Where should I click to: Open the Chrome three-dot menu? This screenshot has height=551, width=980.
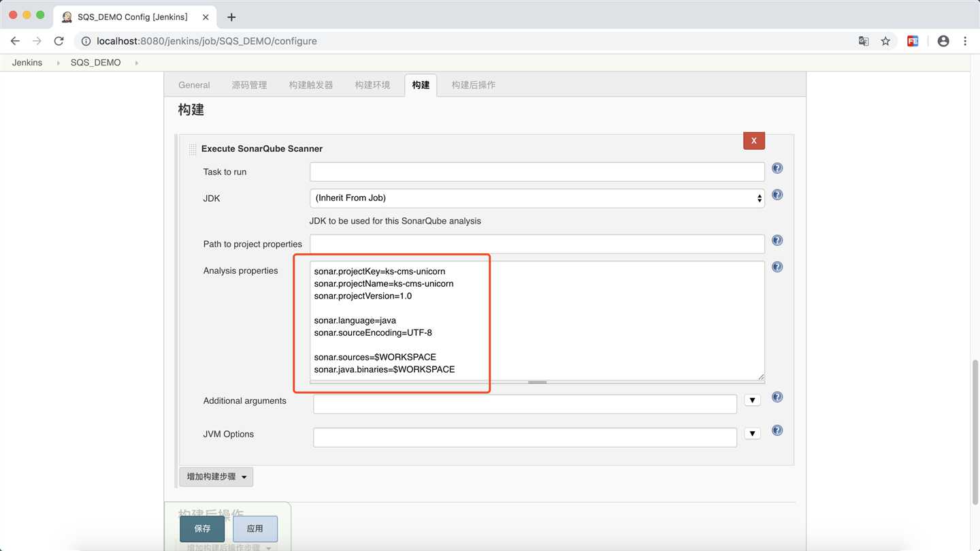tap(965, 41)
